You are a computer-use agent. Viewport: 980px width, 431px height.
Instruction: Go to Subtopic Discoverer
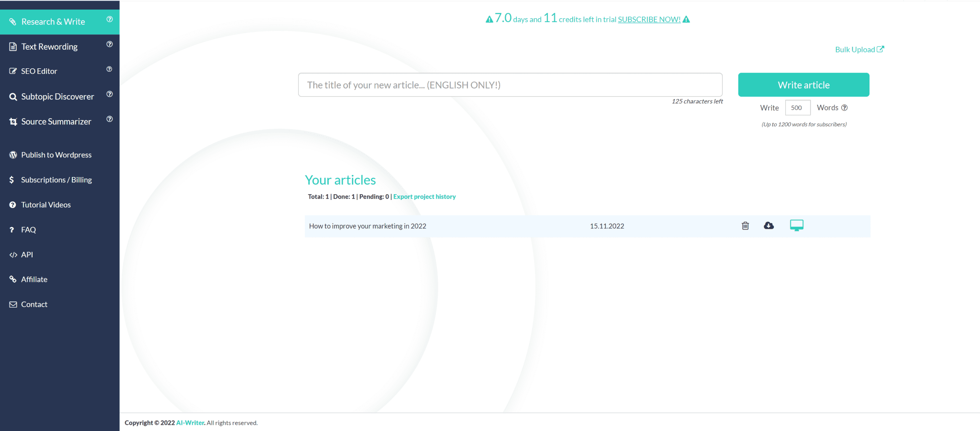click(x=57, y=97)
